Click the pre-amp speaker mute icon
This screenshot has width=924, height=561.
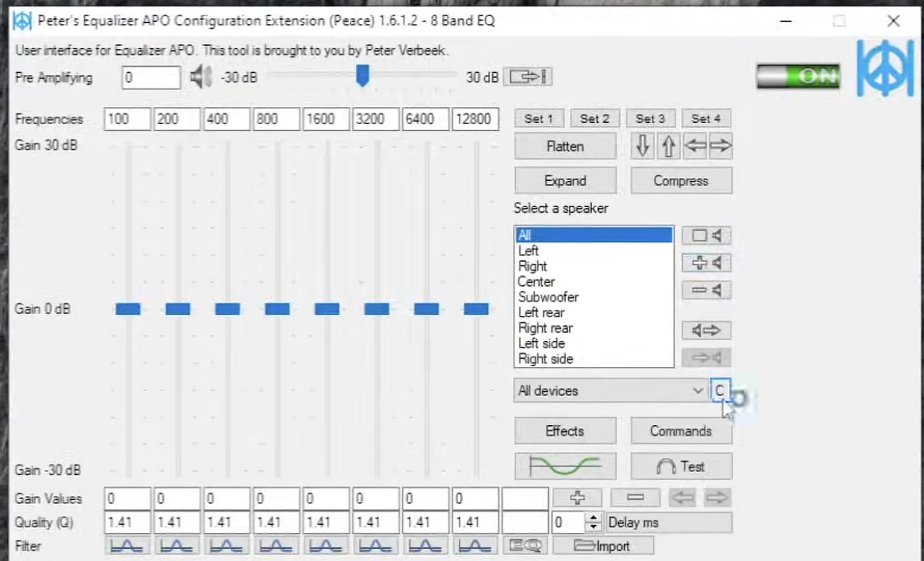tap(201, 77)
